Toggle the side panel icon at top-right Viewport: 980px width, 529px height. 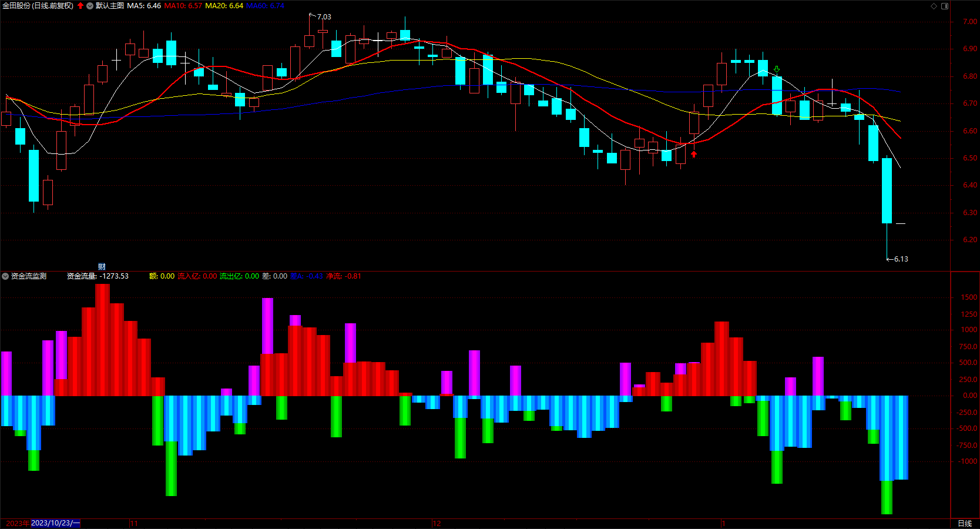coord(945,6)
